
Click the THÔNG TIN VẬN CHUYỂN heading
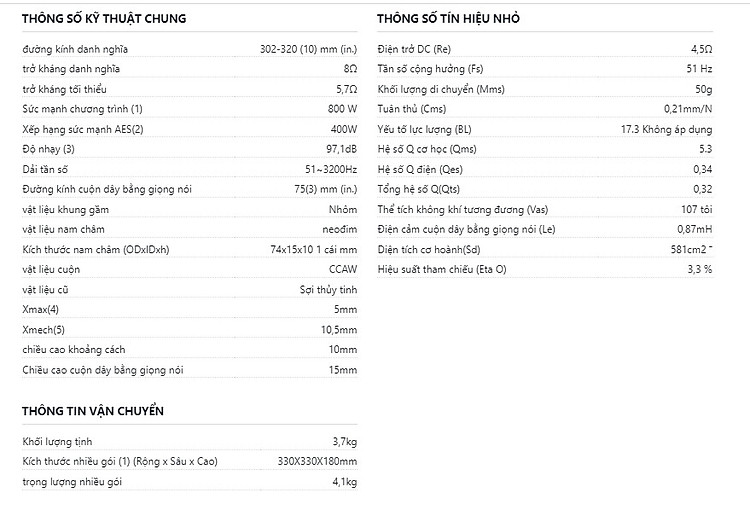click(x=93, y=411)
